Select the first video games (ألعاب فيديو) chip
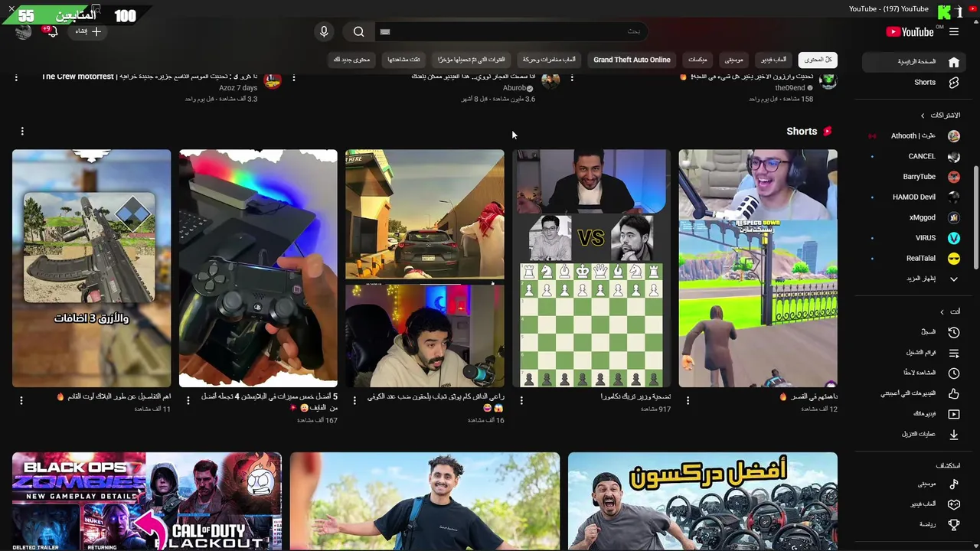Viewport: 980px width, 551px height. point(773,60)
